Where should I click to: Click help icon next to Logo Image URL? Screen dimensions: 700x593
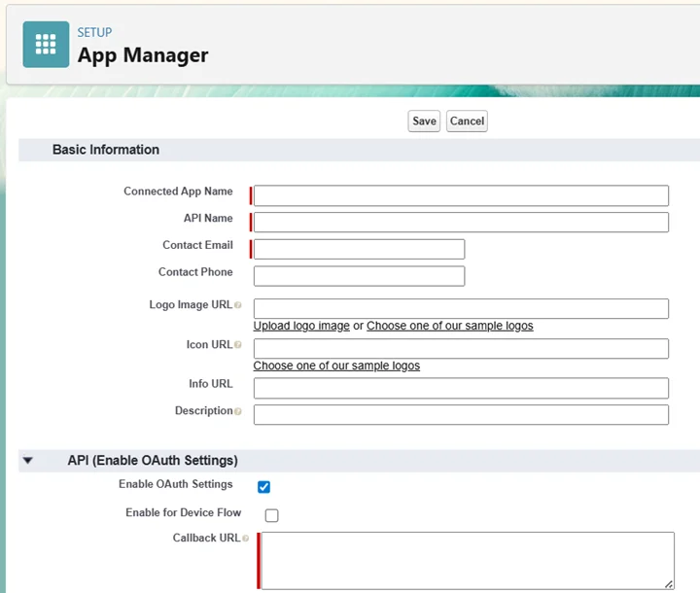238,305
